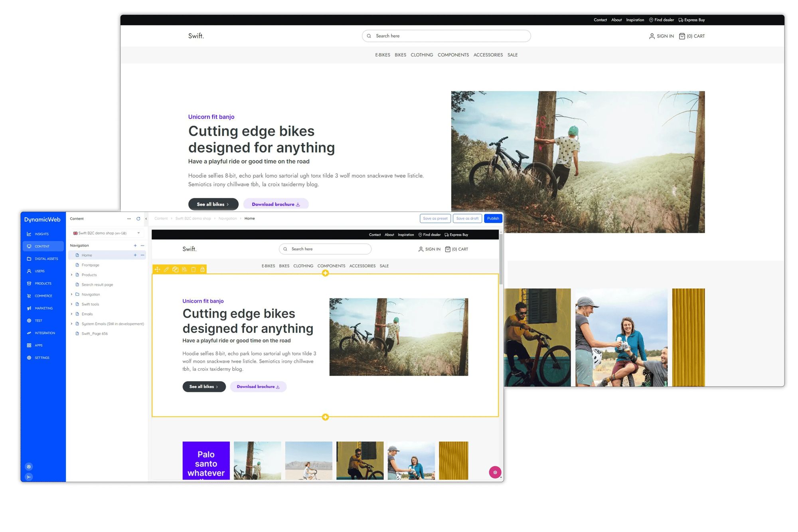This screenshot has width=798, height=532.
Task: Select the move block tool on the highlighted row
Action: pos(157,269)
